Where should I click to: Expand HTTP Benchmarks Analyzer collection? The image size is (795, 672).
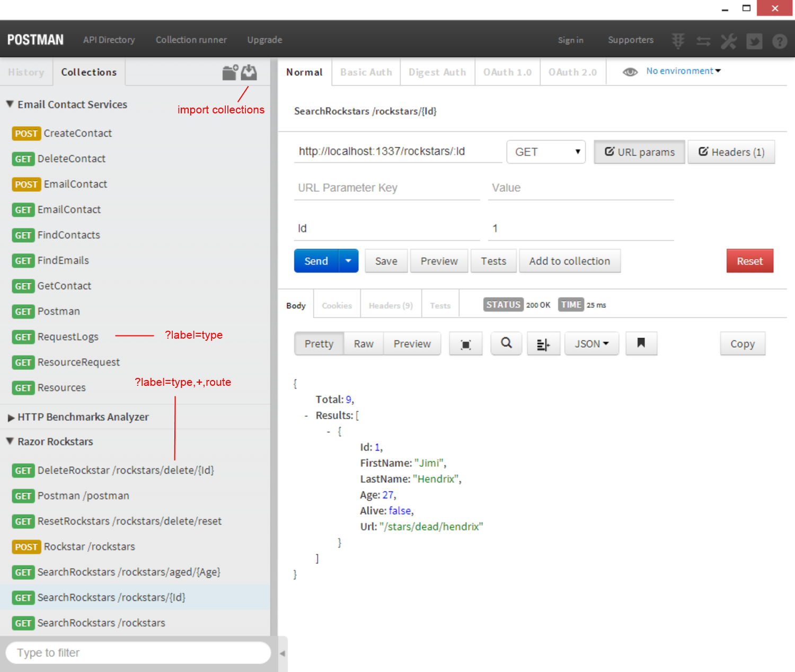coord(11,418)
